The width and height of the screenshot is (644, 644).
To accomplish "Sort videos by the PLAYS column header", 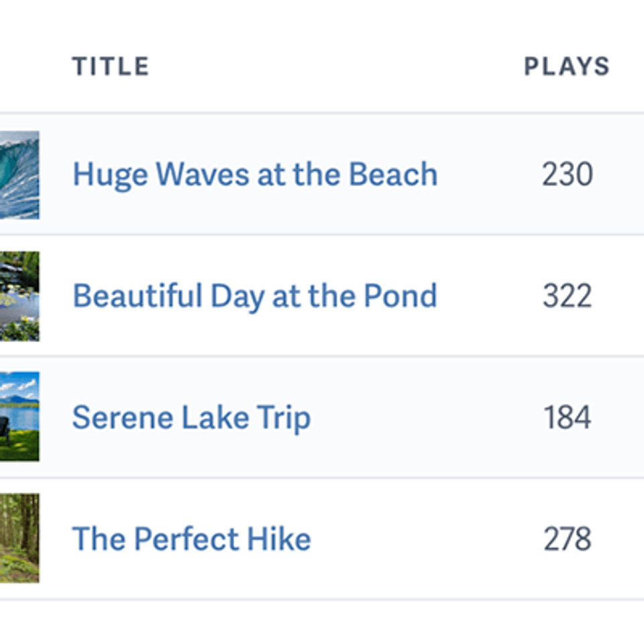I will click(567, 66).
